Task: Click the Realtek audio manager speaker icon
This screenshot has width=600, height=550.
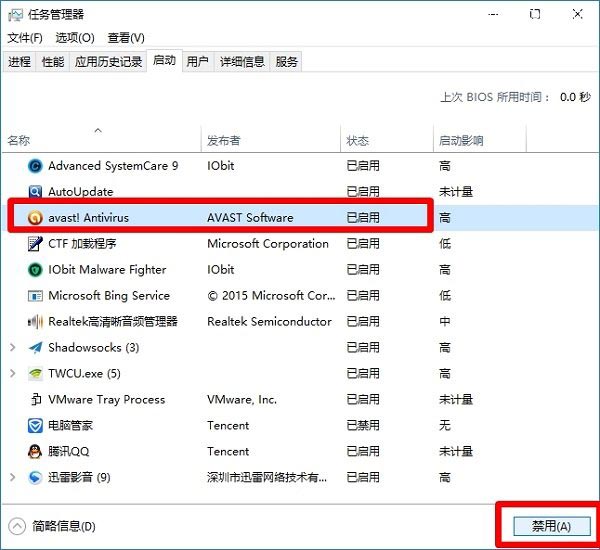Action: [x=35, y=322]
